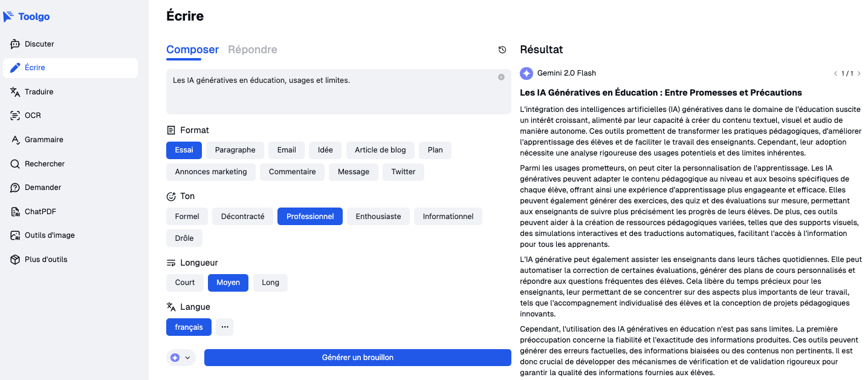
Task: Select the Article de blog format
Action: (380, 150)
